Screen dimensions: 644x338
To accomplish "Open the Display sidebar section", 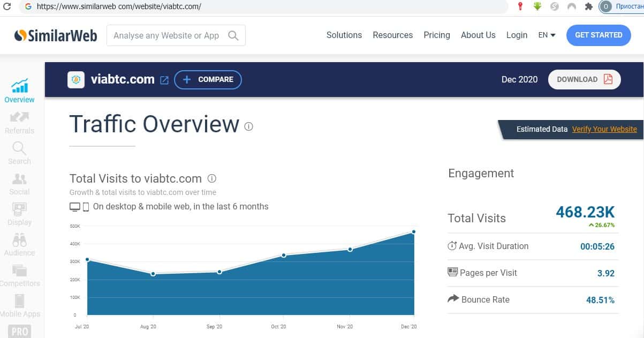I will 20,209.
